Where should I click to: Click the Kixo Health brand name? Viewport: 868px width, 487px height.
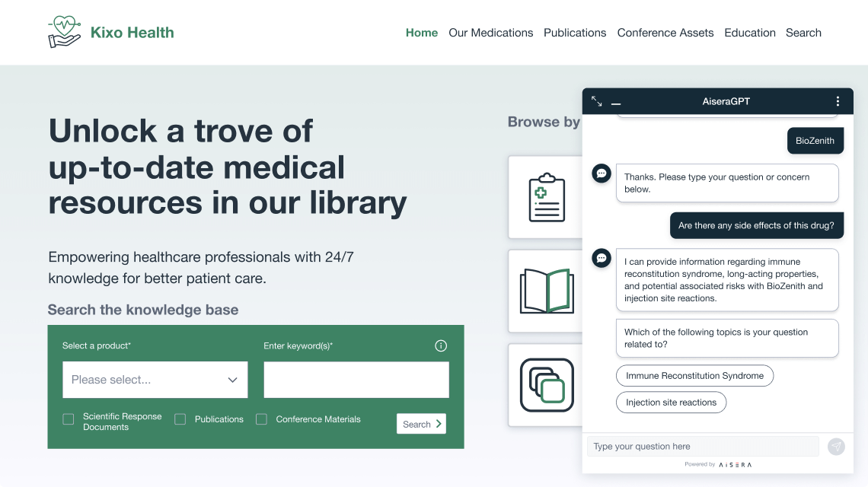(x=132, y=33)
